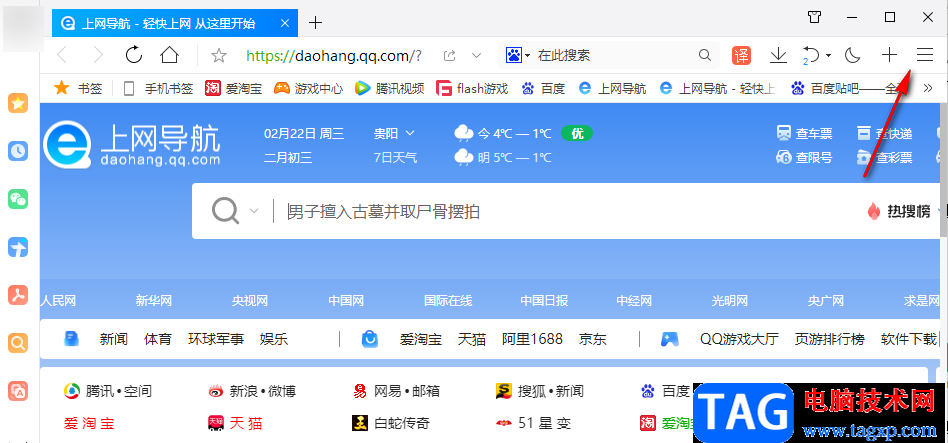This screenshot has width=948, height=443.
Task: Open the 爱淘宝 bookmark in the bookmarks bar
Action: [x=233, y=89]
